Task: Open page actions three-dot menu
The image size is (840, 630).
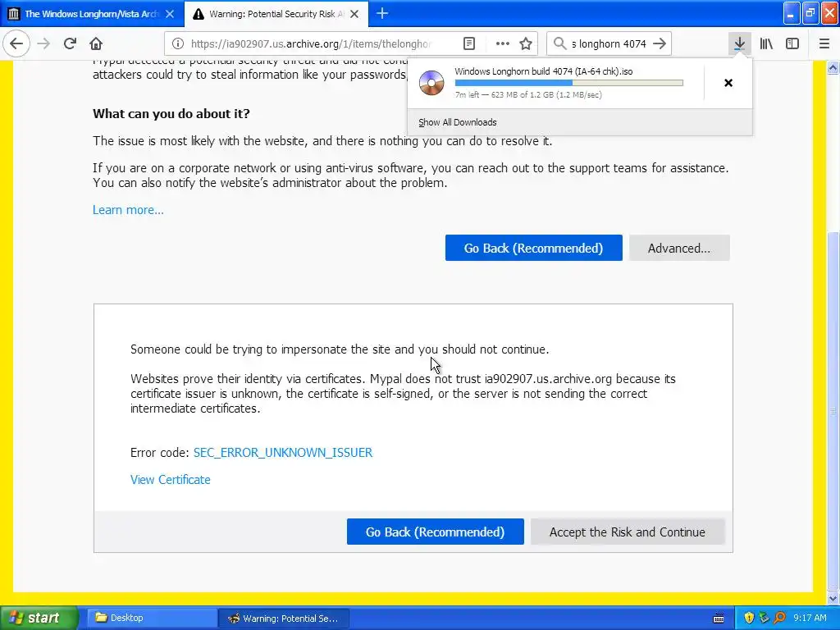Action: [503, 43]
